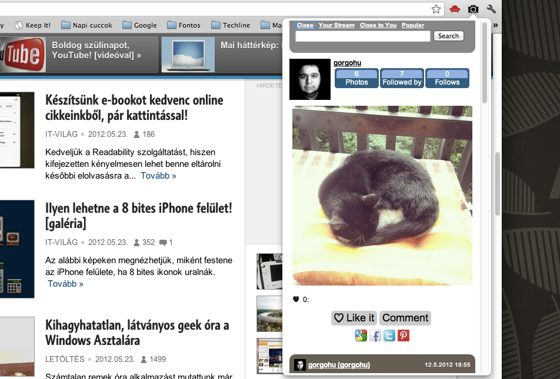560x379 pixels.
Task: Expand the Google bookmarks folder
Action: coord(140,25)
